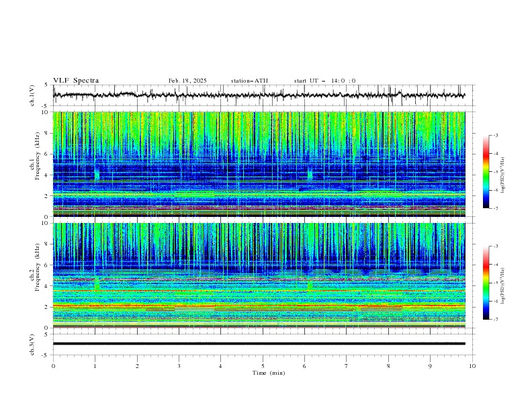Click time axis tick label "3"
Screen dimensions: 532x411
pos(179,366)
